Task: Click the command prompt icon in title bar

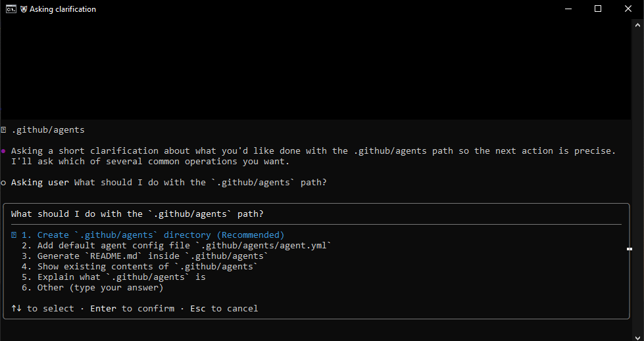Action: pyautogui.click(x=11, y=9)
